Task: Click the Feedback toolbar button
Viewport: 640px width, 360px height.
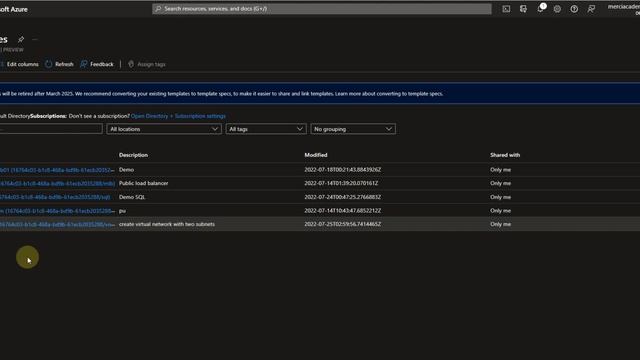Action: point(97,64)
